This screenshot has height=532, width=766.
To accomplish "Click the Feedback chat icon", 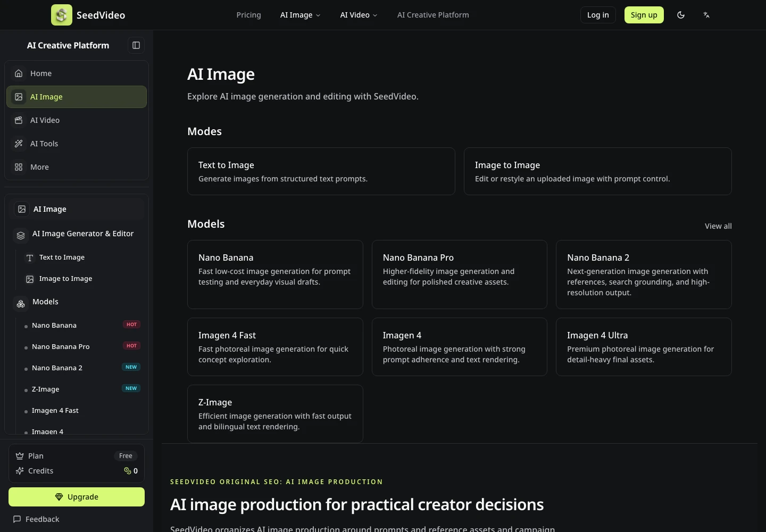I will pyautogui.click(x=17, y=519).
